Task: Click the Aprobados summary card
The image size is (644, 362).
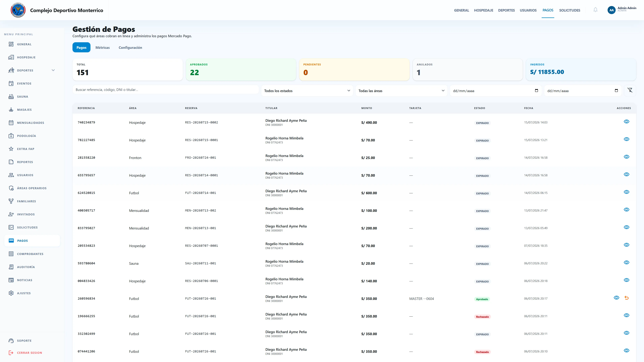Action: point(241,69)
